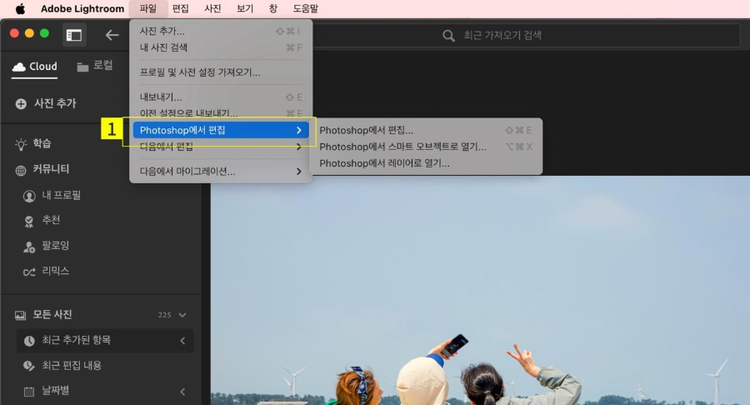Choose 프로필 및 사전 설정 가져오기...

221,72
